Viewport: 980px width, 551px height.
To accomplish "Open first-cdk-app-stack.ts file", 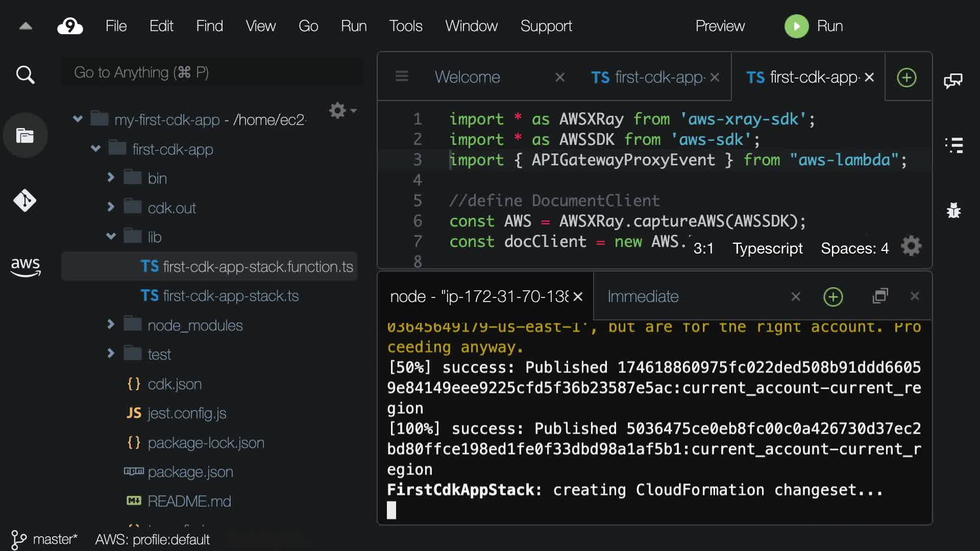I will 231,296.
